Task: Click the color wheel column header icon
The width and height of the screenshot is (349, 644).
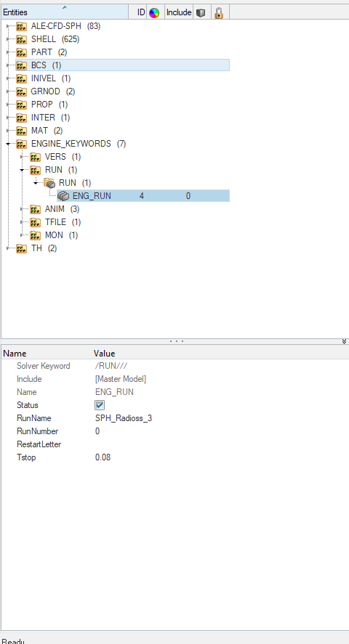Action: (x=153, y=13)
